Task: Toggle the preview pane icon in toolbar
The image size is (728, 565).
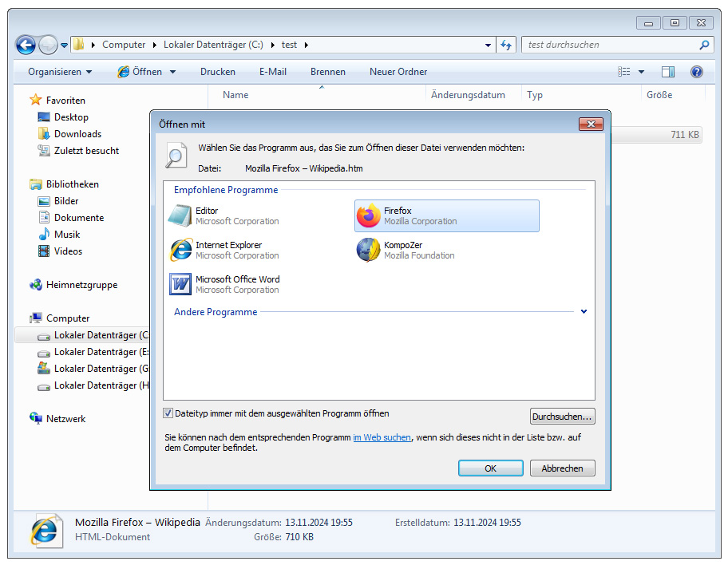Action: (667, 72)
